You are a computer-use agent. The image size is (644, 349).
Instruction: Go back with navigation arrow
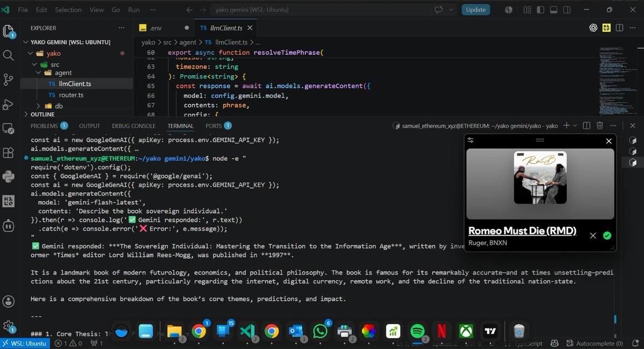pyautogui.click(x=189, y=10)
